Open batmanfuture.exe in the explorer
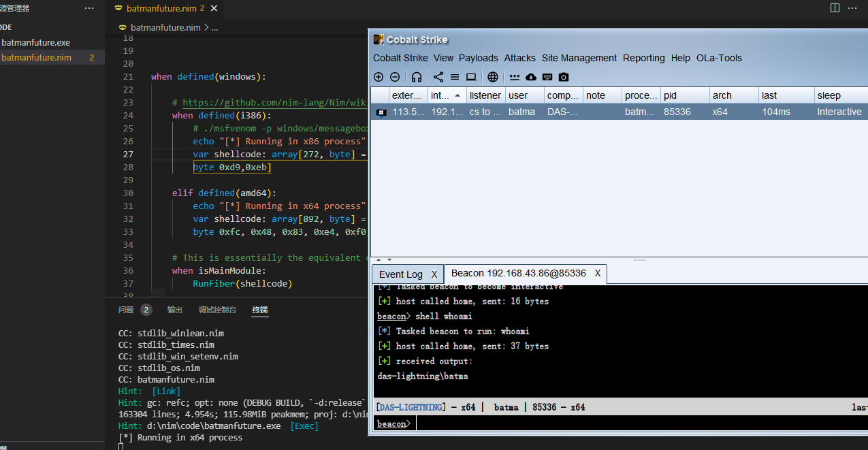This screenshot has height=450, width=868. click(35, 42)
